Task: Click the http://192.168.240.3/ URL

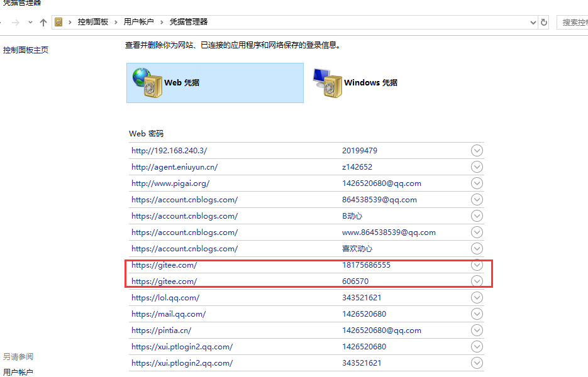Action: click(169, 151)
